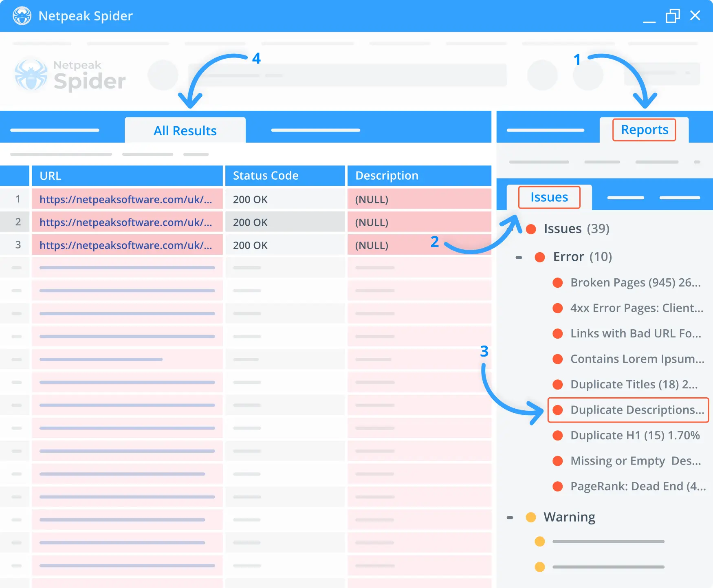Select the Error (10) tree item
Viewport: 713px width, 588px height.
coord(582,257)
